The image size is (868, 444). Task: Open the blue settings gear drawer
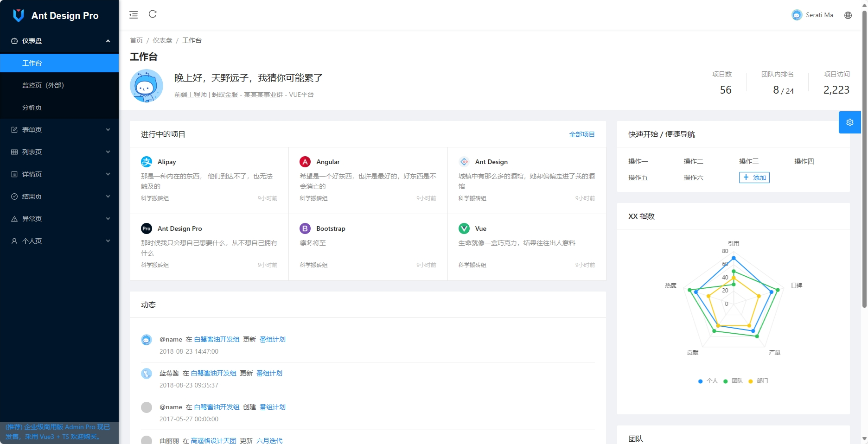(x=850, y=122)
